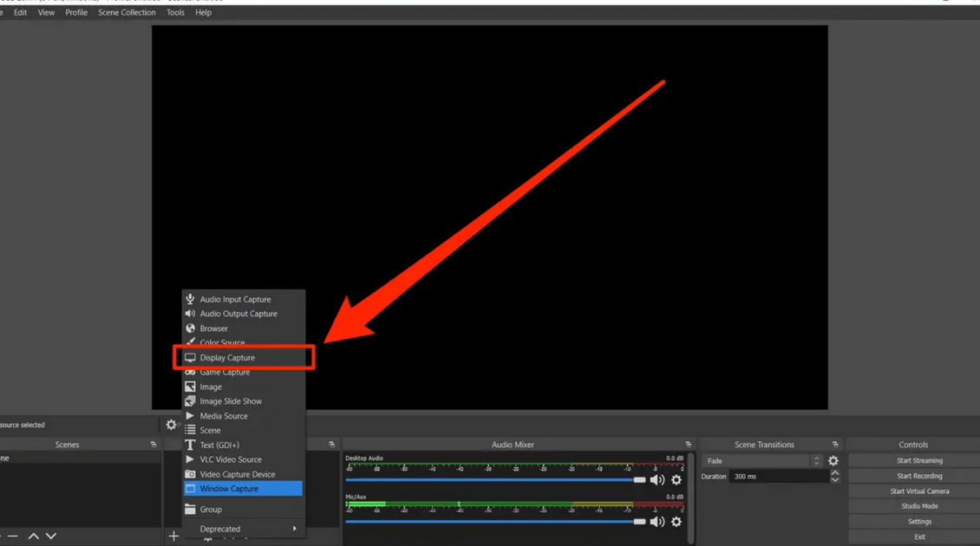Click the plus icon to add a source
980x546 pixels.
coord(173,536)
